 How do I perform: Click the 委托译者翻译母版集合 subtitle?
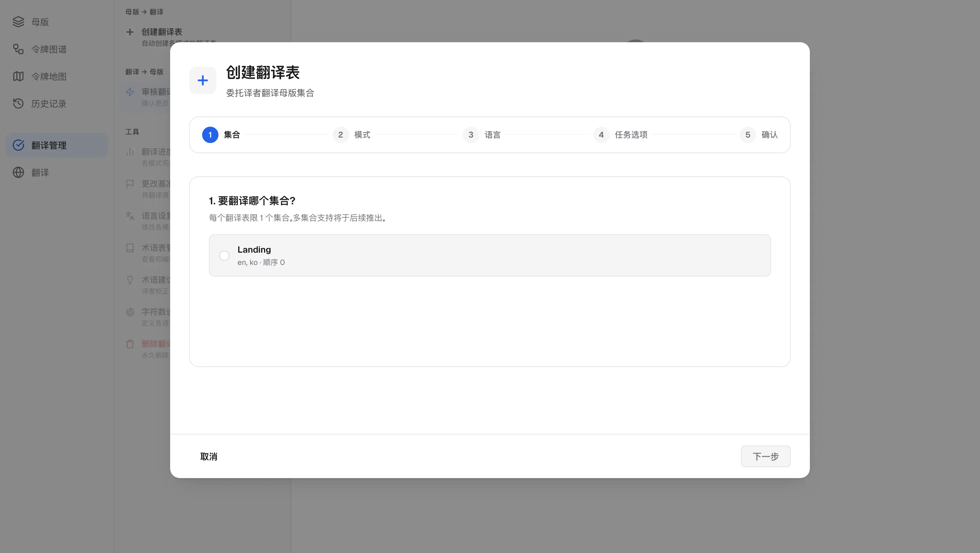270,93
